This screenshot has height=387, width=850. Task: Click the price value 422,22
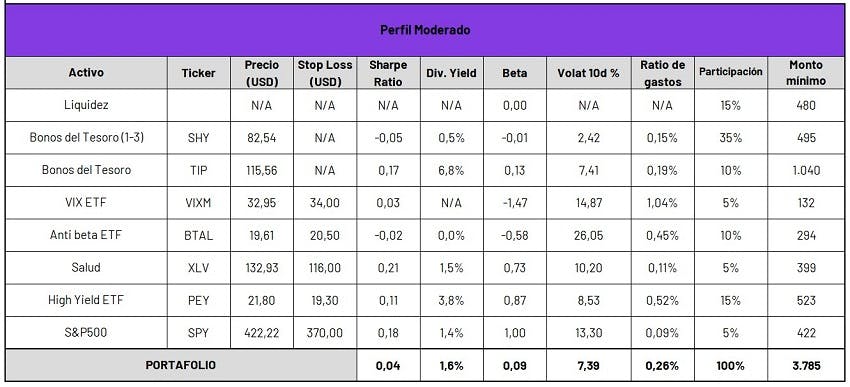click(x=262, y=332)
